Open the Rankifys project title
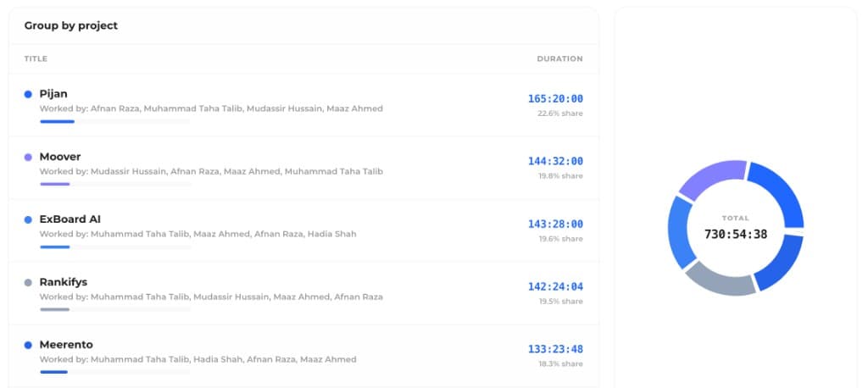 tap(63, 282)
